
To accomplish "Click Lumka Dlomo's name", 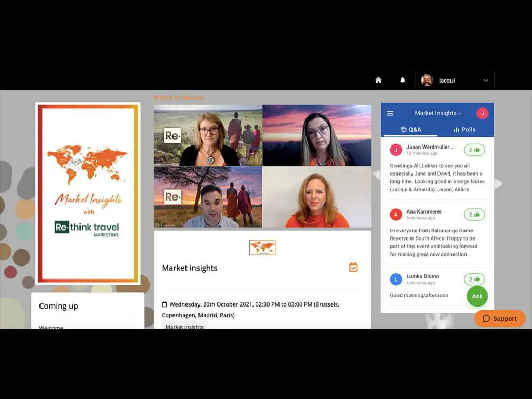I will [x=423, y=276].
